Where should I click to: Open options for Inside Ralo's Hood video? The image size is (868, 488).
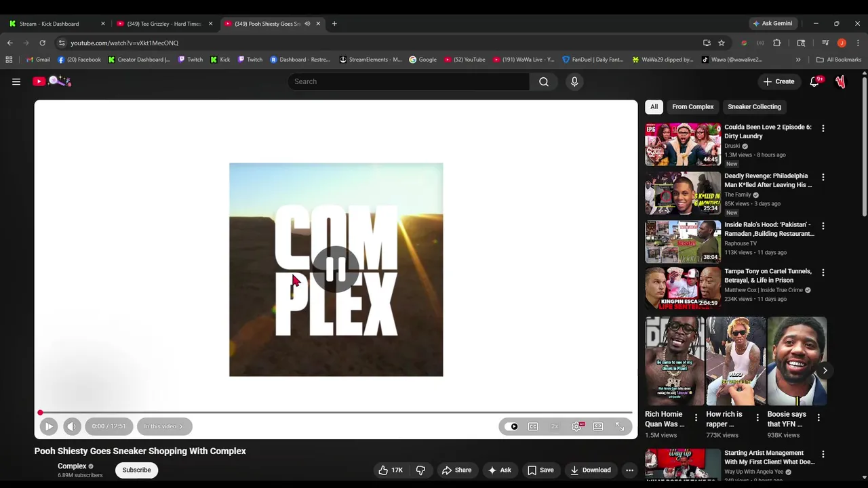(x=823, y=226)
